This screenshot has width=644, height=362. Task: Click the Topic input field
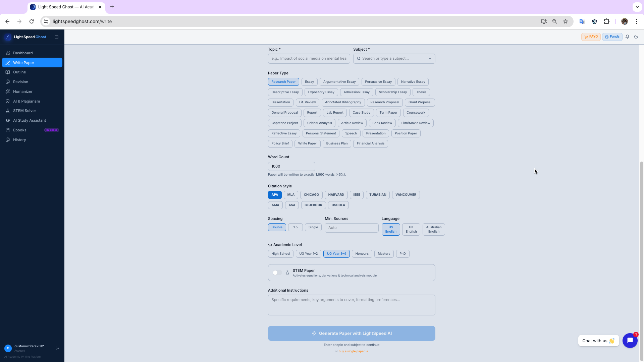coord(309,59)
